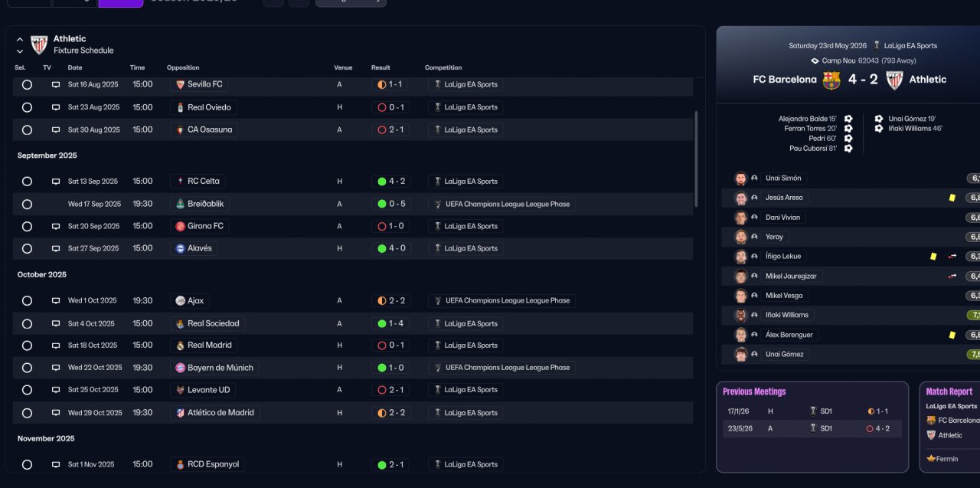Click Yeray's face thumbnail
Screen dimensions: 980x488
740,237
